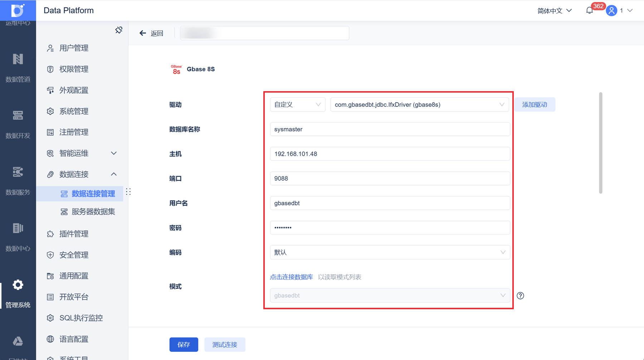644x360 pixels.
Task: Open the 数据管道 module icon
Action: point(18,59)
